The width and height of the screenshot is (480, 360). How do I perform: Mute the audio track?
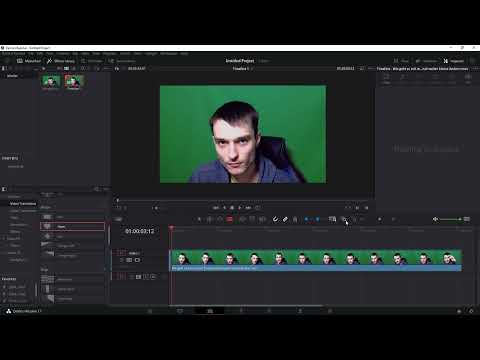pos(153,277)
